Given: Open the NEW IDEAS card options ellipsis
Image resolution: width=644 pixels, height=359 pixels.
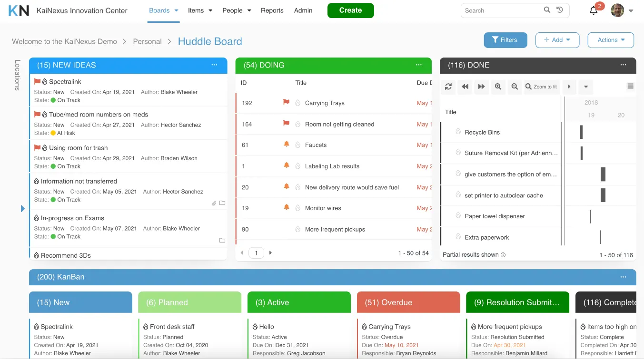Looking at the screenshot, I should [214, 65].
